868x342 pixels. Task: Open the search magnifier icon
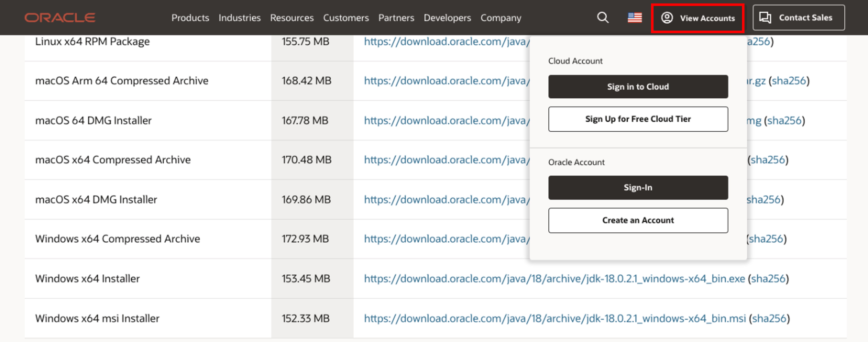[x=602, y=17]
